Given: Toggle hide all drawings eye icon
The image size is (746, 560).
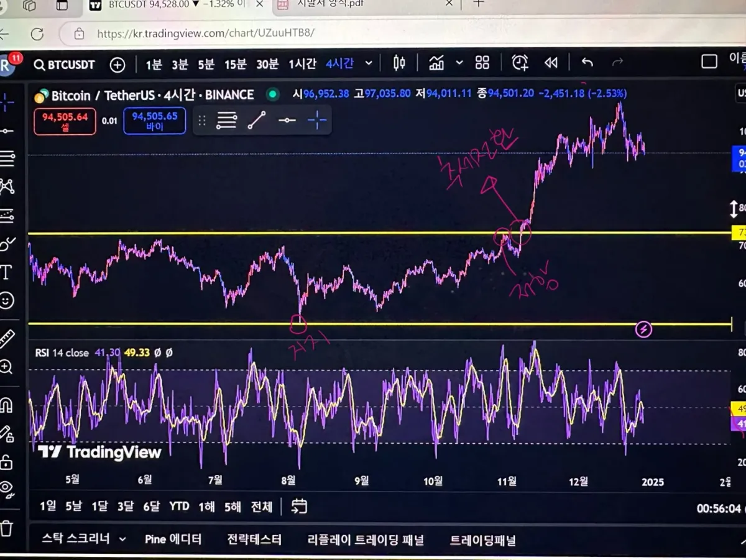Looking at the screenshot, I should pos(6,489).
